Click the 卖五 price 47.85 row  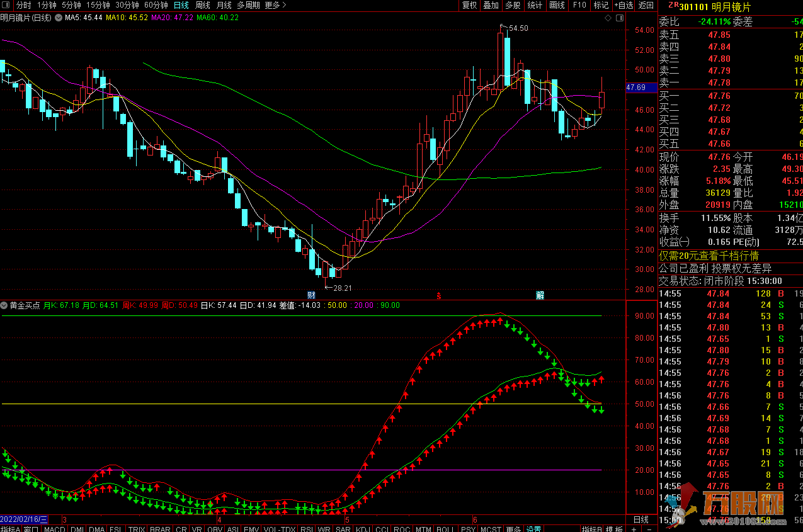(731, 35)
